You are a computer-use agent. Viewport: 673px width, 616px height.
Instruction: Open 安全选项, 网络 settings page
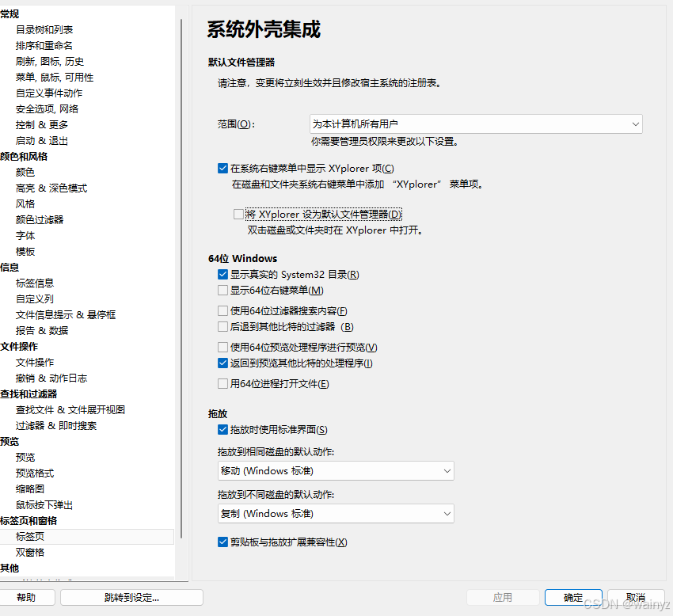coord(48,109)
